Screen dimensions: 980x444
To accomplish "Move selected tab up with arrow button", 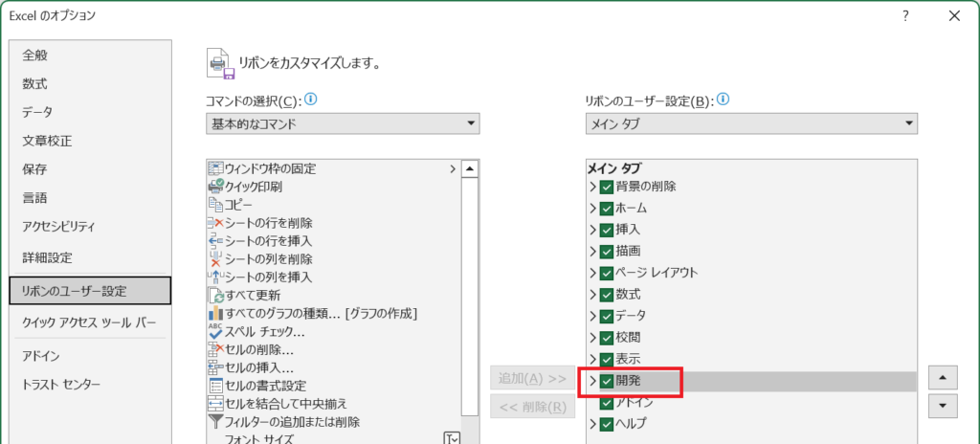I will [944, 378].
